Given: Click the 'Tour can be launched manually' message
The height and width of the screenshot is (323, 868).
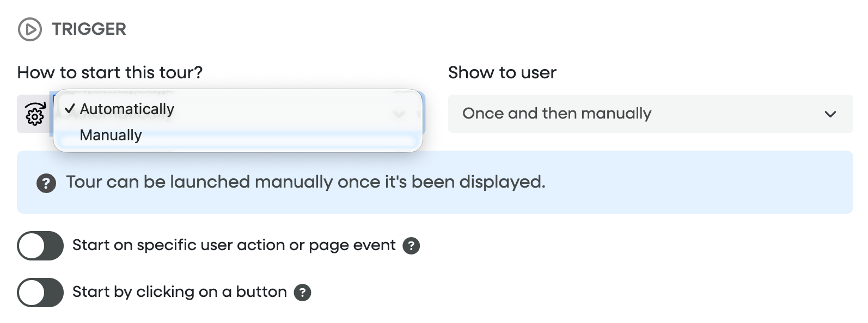Looking at the screenshot, I should (x=305, y=182).
